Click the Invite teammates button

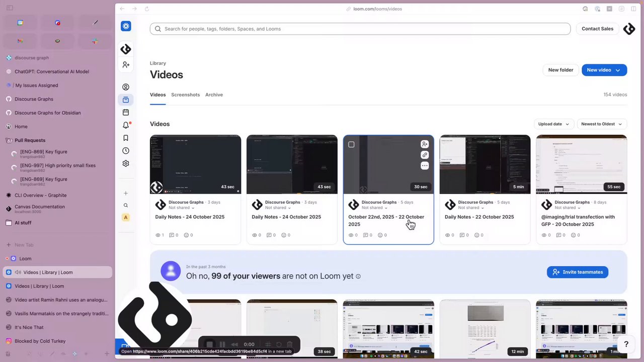(x=578, y=272)
